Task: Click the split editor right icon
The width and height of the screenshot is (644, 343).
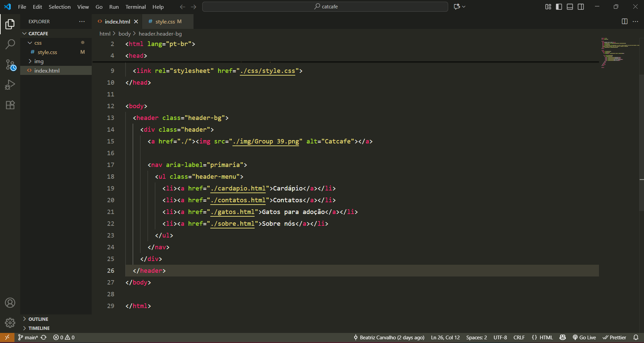Action: point(625,22)
